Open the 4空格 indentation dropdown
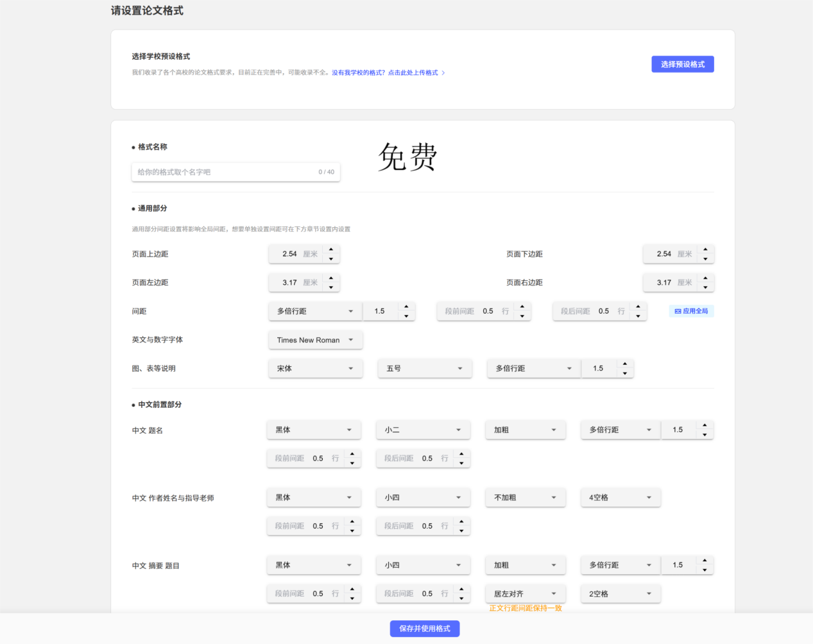Image resolution: width=813 pixels, height=644 pixels. pos(620,497)
